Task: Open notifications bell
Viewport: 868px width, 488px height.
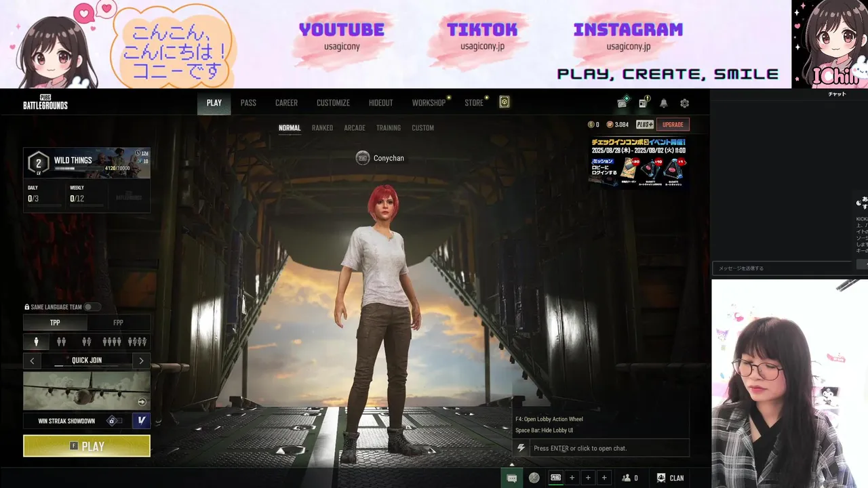Action: coord(664,103)
